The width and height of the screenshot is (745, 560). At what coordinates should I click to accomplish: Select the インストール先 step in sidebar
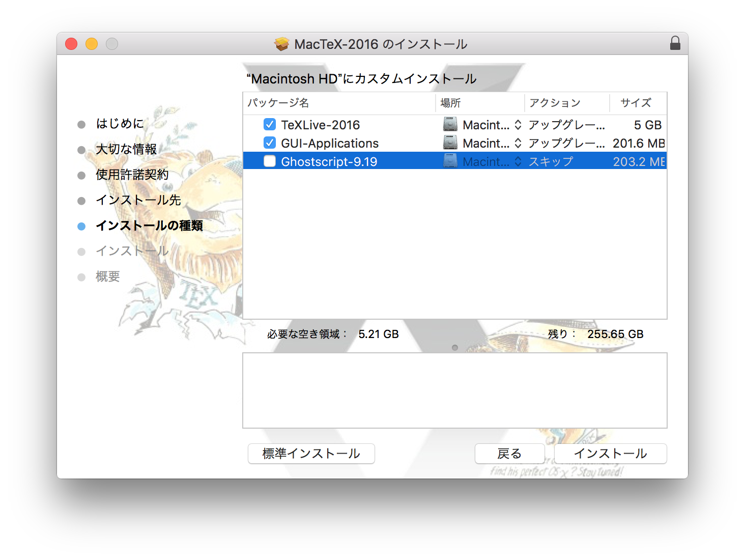tap(138, 200)
